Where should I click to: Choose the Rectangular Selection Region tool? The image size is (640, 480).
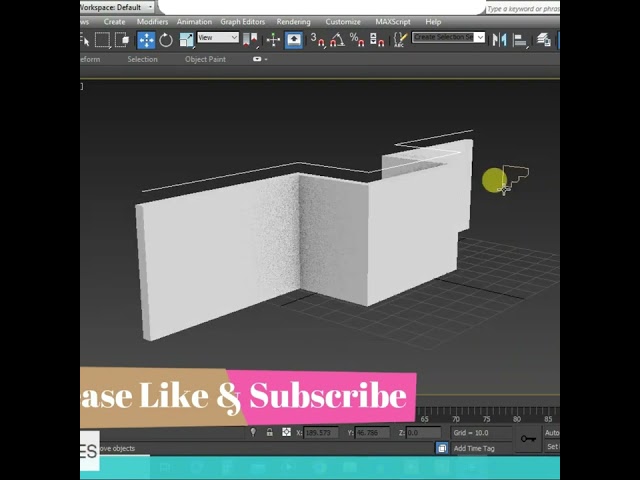click(x=102, y=40)
